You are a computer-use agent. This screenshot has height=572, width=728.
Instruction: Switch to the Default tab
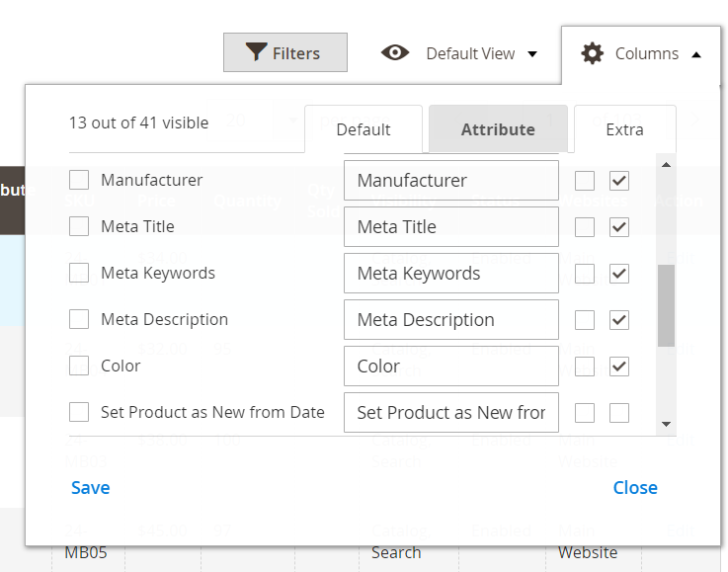(364, 129)
